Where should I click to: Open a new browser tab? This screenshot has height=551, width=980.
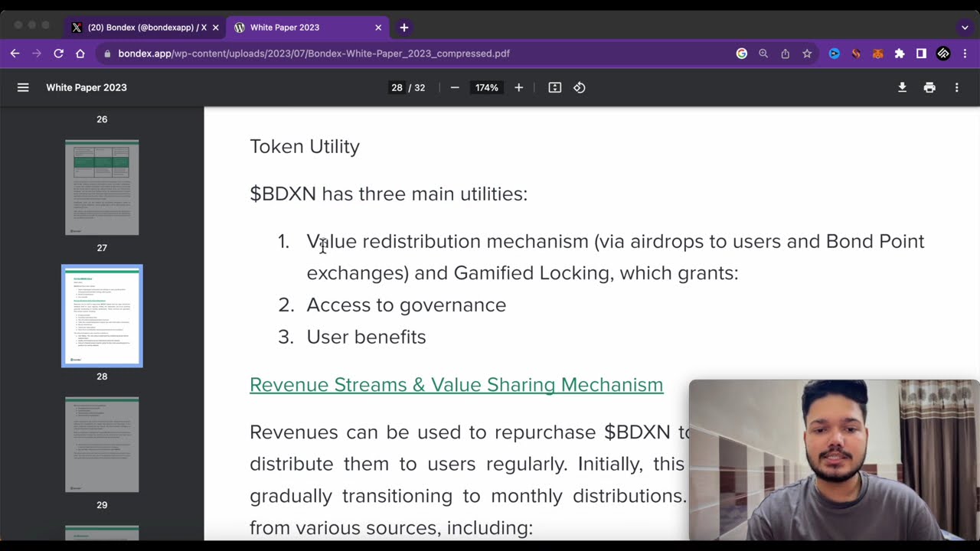404,28
